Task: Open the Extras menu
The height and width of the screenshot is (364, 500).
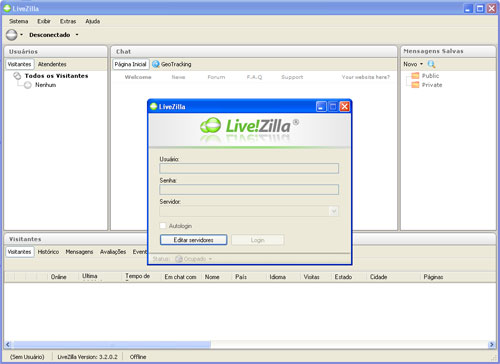Action: click(x=68, y=21)
